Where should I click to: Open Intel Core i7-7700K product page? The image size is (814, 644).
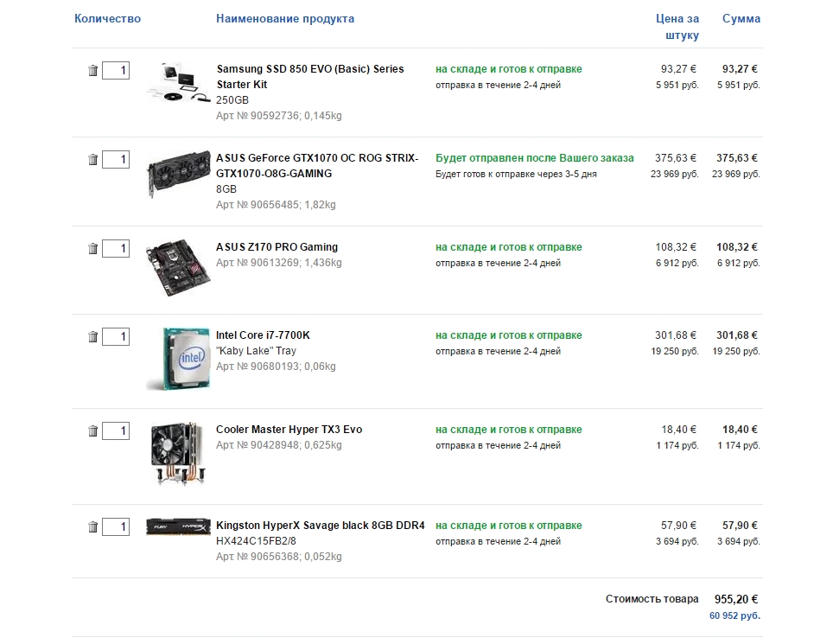point(263,335)
